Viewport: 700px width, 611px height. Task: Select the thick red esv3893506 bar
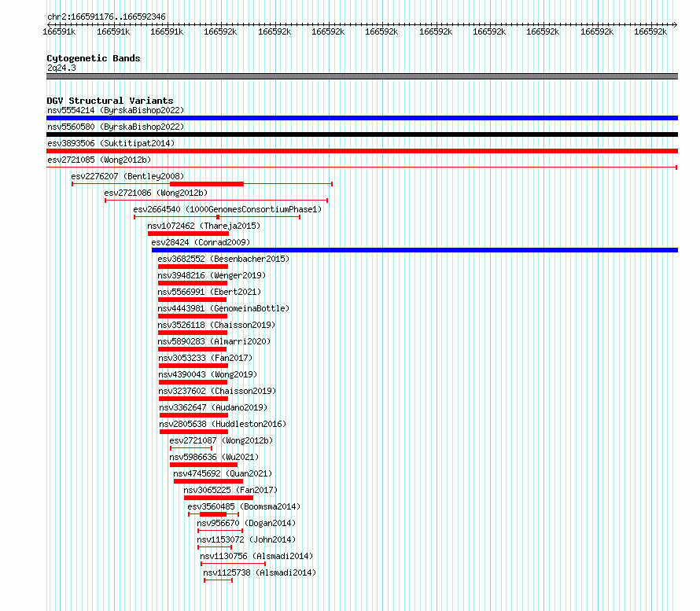pos(362,151)
